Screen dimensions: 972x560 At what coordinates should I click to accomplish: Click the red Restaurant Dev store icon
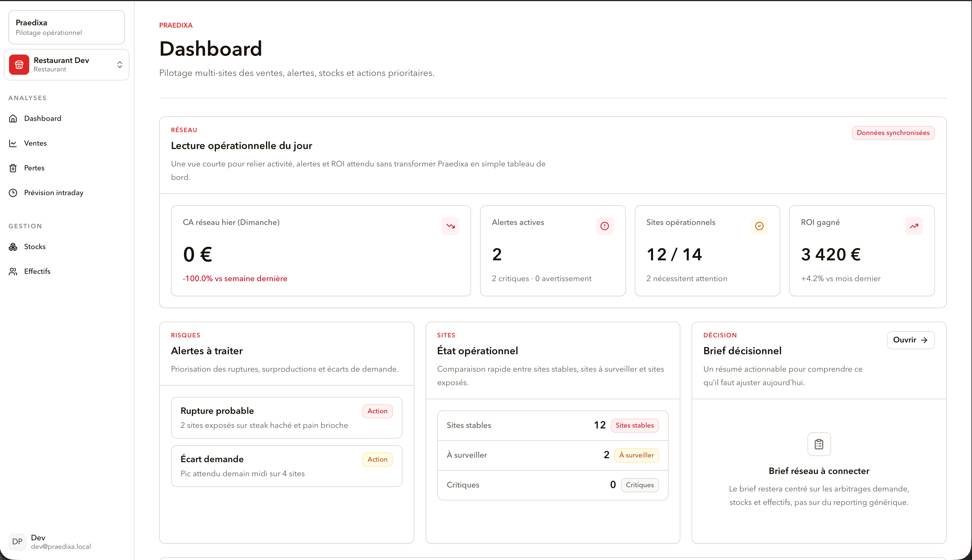[19, 65]
